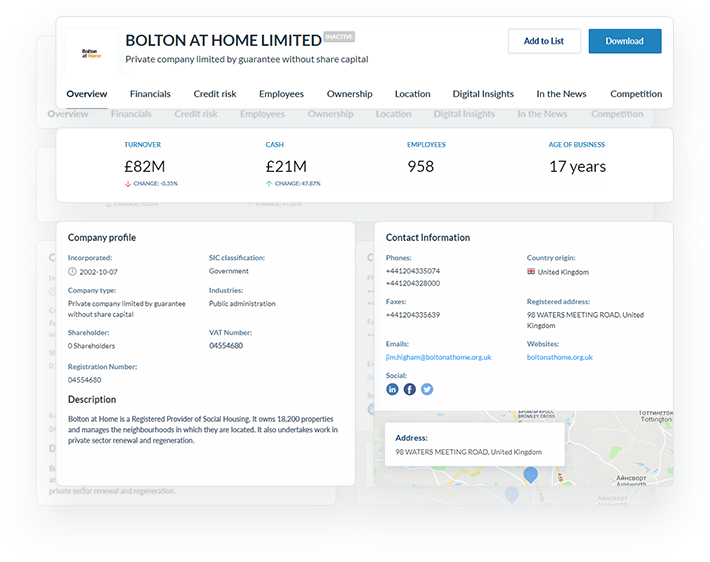710x562 pixels.
Task: Click the INACTIVE status badge
Action: [x=339, y=37]
